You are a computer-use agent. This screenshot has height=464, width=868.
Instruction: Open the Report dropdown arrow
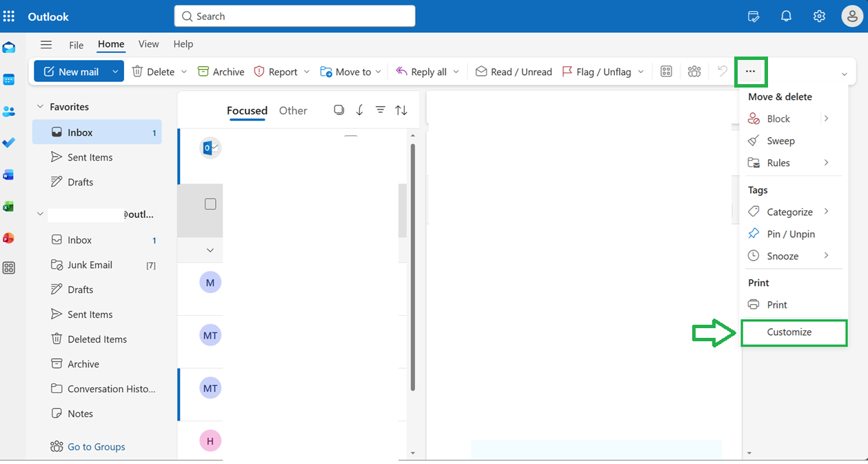coord(307,72)
